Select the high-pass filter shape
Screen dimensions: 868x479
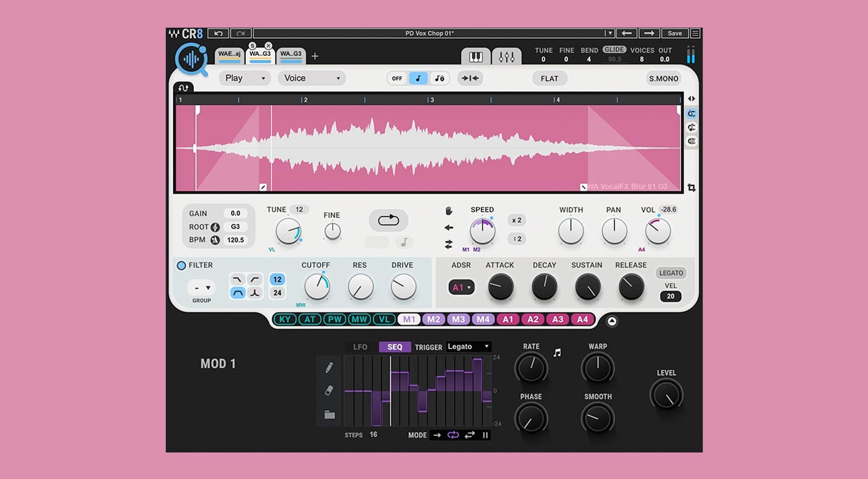pos(255,280)
